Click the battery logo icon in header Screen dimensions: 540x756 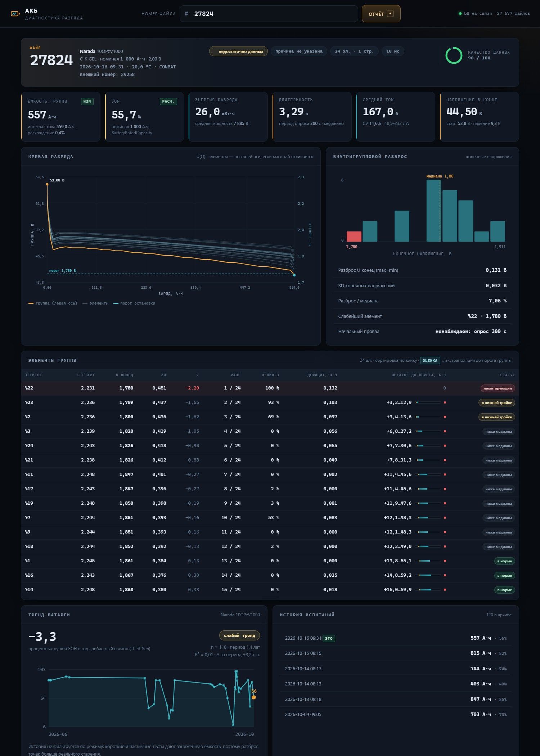(x=15, y=14)
